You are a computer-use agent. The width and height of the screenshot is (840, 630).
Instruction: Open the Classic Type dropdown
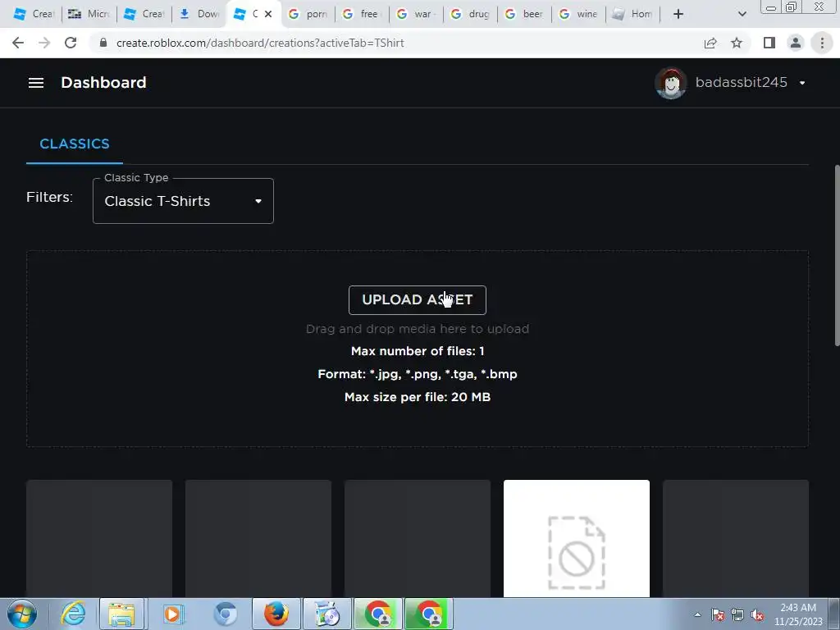point(183,201)
